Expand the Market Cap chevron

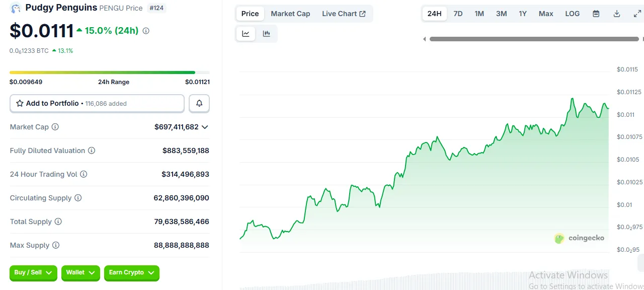[204, 127]
